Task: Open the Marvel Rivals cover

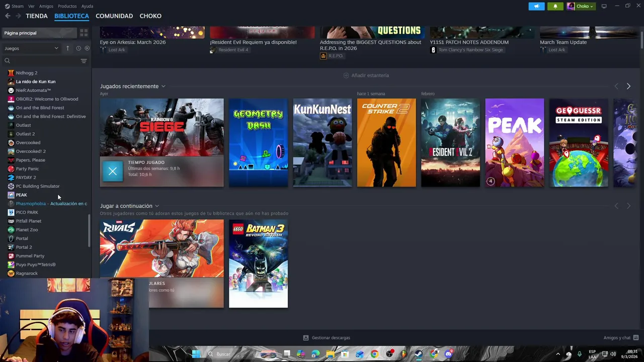Action: point(162,248)
